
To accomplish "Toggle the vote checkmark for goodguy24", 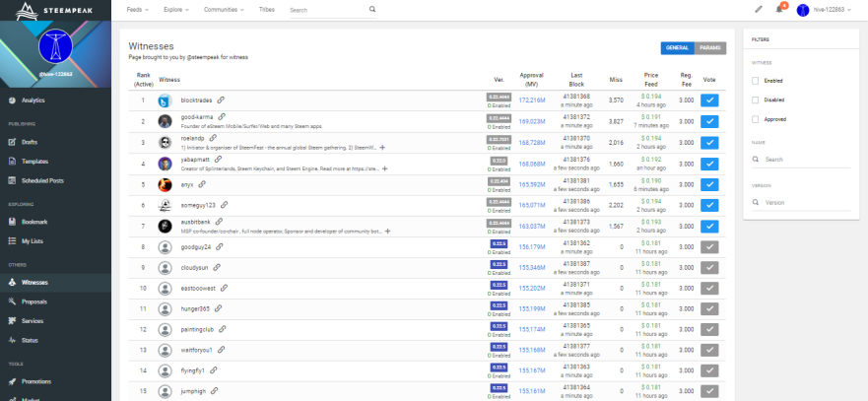I will pos(709,247).
